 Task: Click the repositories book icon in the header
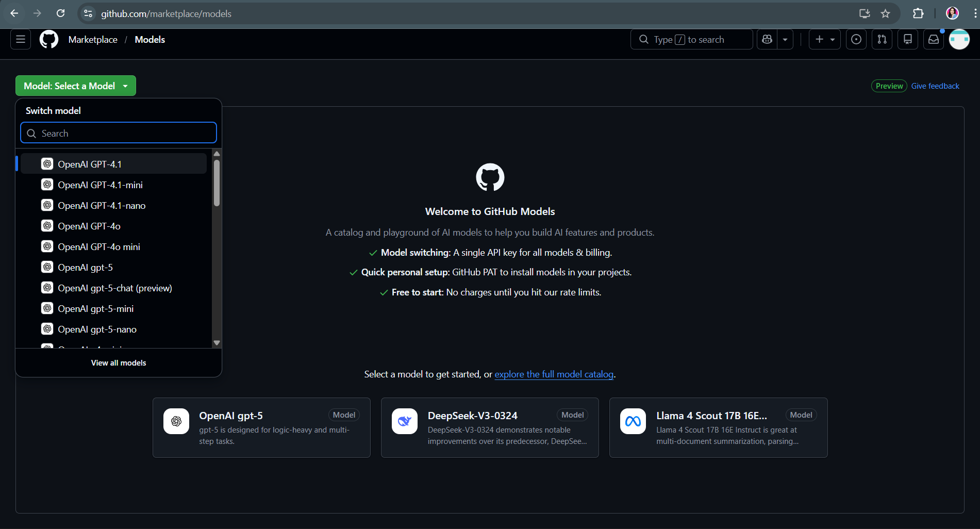tap(907, 39)
